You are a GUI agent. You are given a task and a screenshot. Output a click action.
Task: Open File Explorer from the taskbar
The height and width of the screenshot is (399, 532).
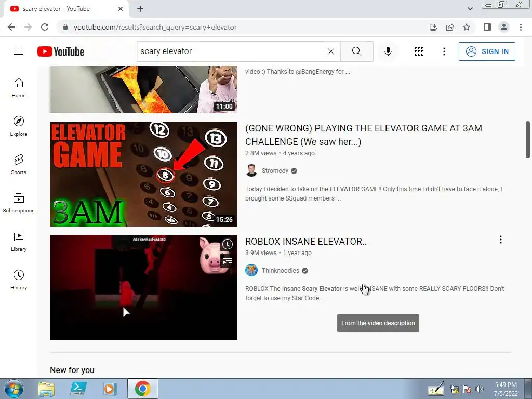tap(46, 389)
